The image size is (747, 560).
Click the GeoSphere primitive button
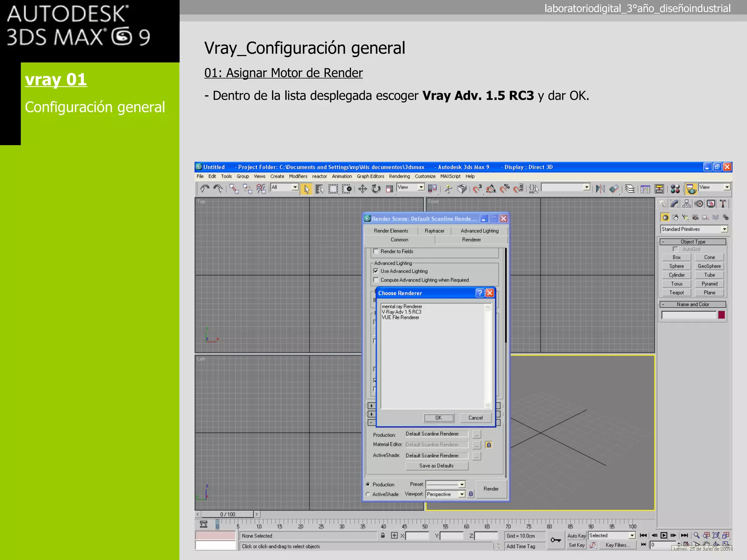tap(709, 266)
